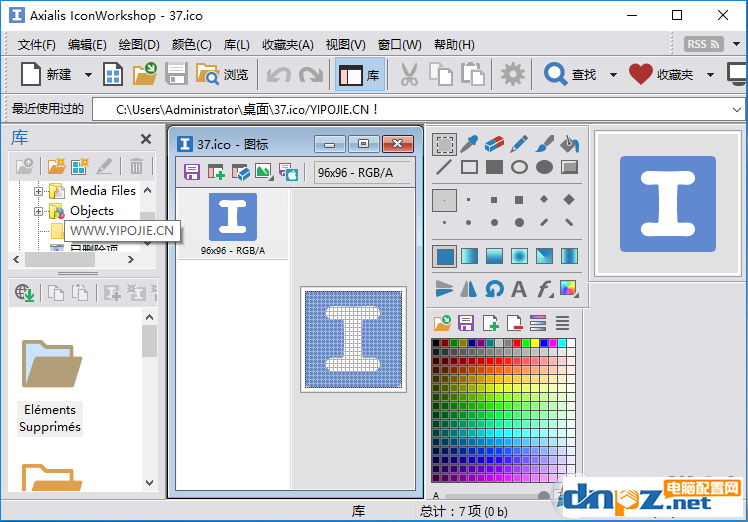Select the rectangular selection tool

(x=444, y=144)
